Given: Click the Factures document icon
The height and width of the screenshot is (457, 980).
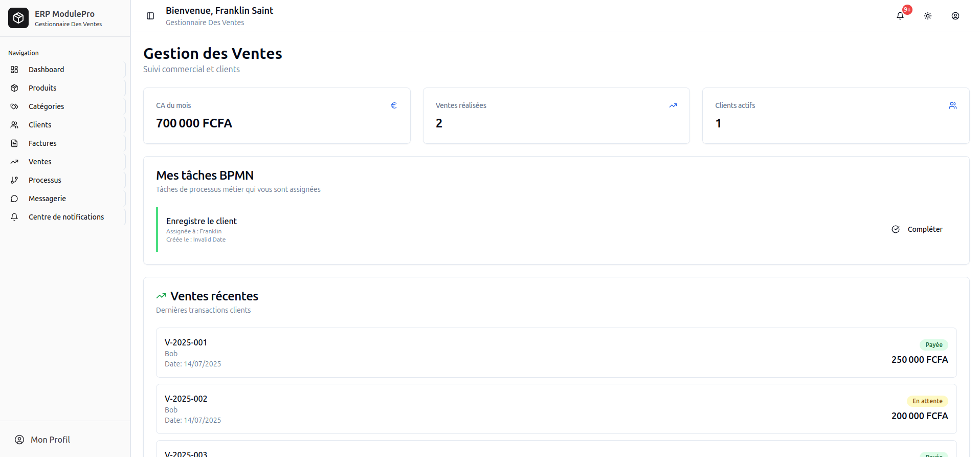Looking at the screenshot, I should tap(14, 143).
